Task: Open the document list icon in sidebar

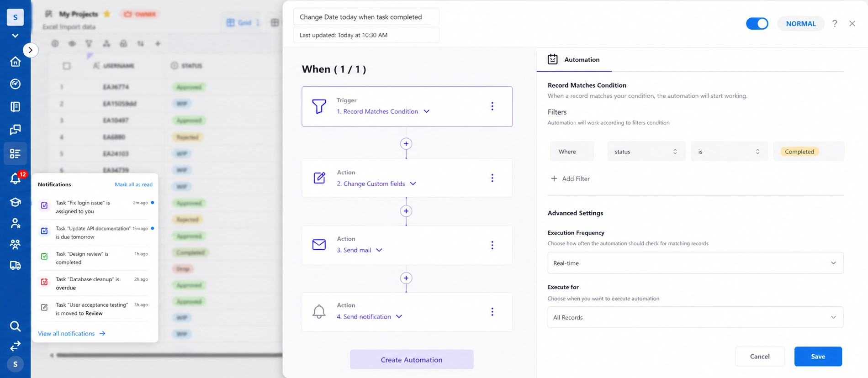Action: point(15,107)
